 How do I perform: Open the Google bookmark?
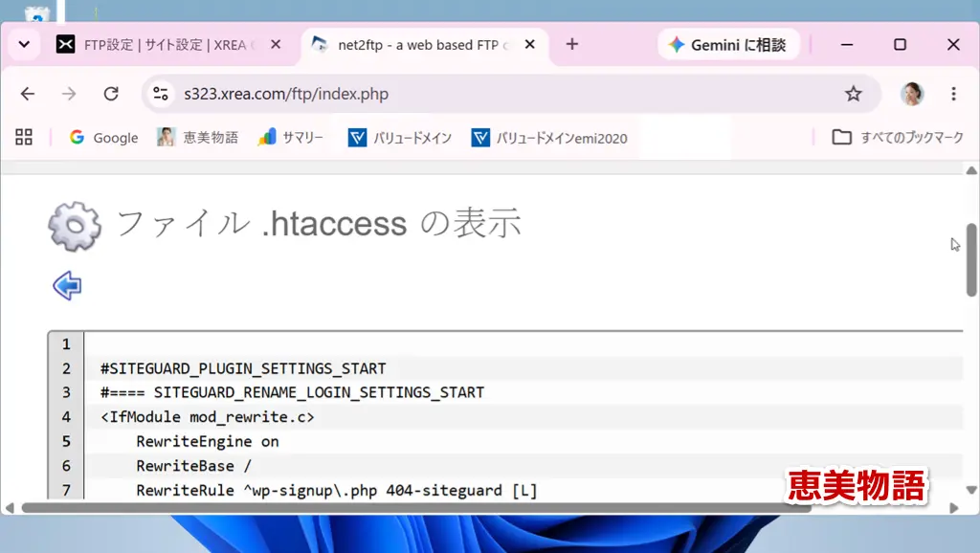(x=103, y=138)
